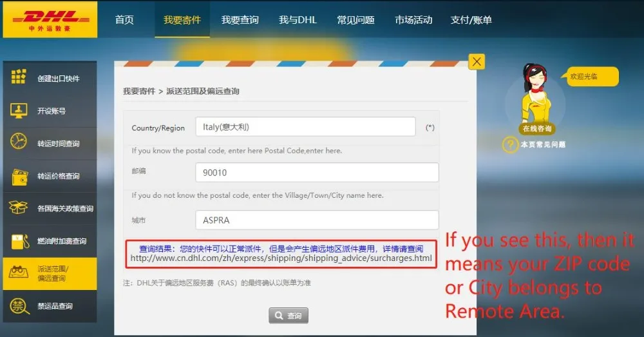This screenshot has height=337, width=644.
Task: Open 各国海关政策查询 sidebar label
Action: pyautogui.click(x=65, y=208)
